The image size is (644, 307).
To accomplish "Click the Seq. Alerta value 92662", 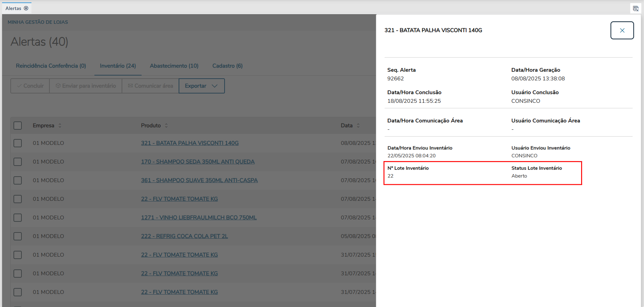I will (x=396, y=79).
